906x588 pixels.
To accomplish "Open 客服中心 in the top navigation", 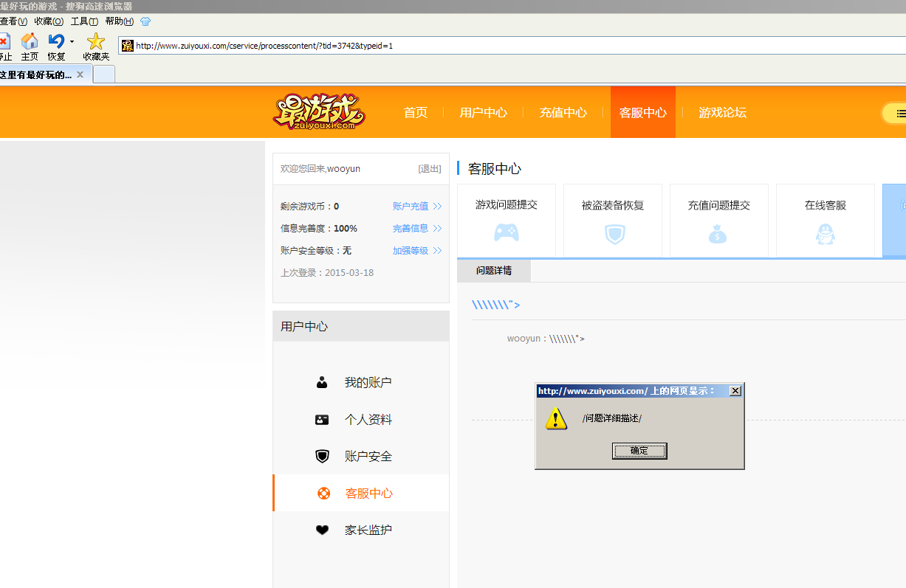I will click(643, 112).
